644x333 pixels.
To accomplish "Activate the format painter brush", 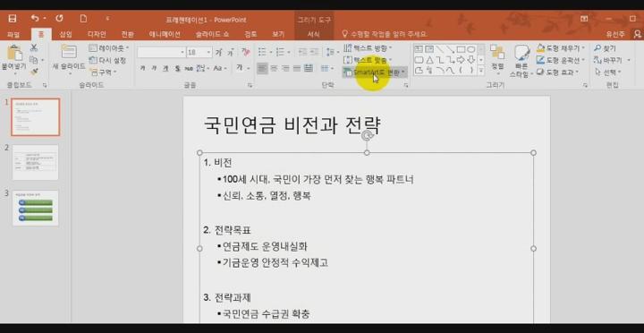I will [x=34, y=72].
